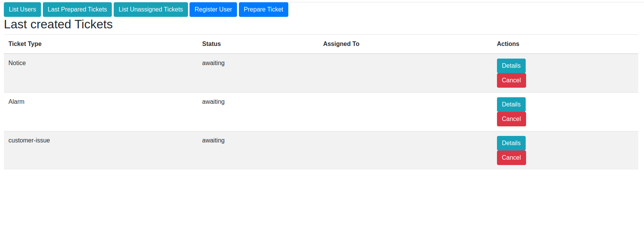The height and width of the screenshot is (242, 644).
Task: Select the Alarm ticket type cell
Action: pos(16,102)
